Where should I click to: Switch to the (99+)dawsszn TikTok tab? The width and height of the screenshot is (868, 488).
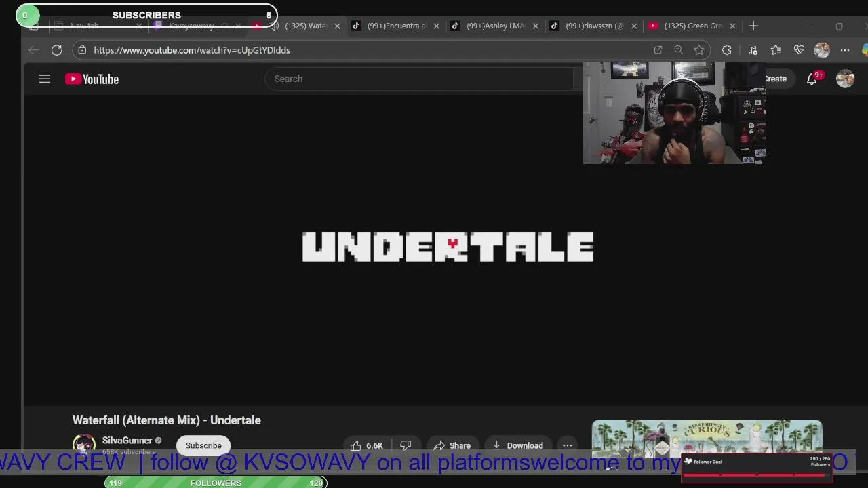pos(594,26)
